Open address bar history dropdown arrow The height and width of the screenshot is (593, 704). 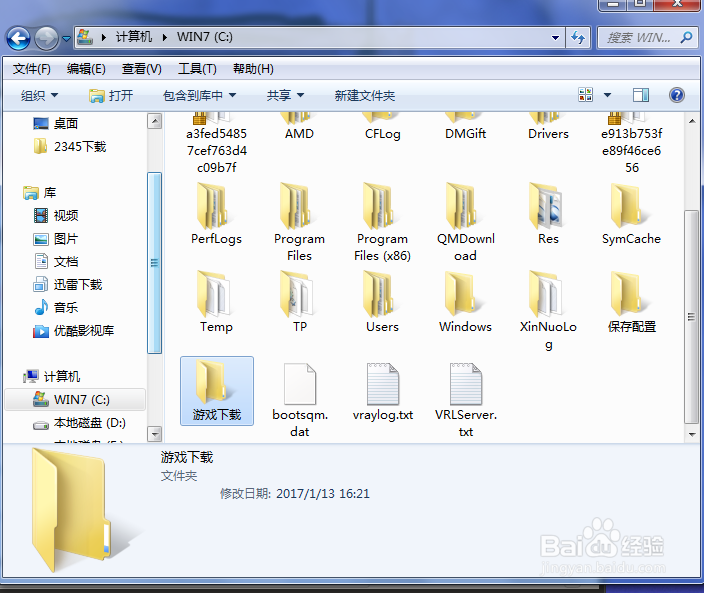tap(555, 38)
